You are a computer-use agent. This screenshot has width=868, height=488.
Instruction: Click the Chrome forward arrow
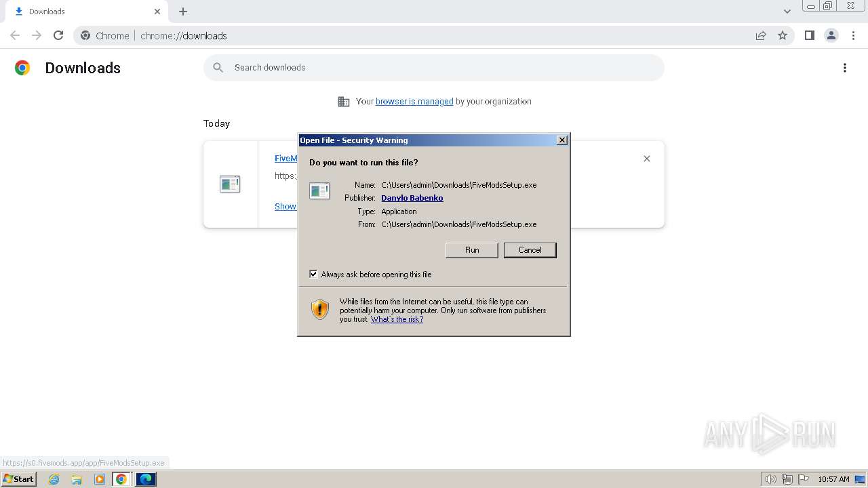point(37,35)
